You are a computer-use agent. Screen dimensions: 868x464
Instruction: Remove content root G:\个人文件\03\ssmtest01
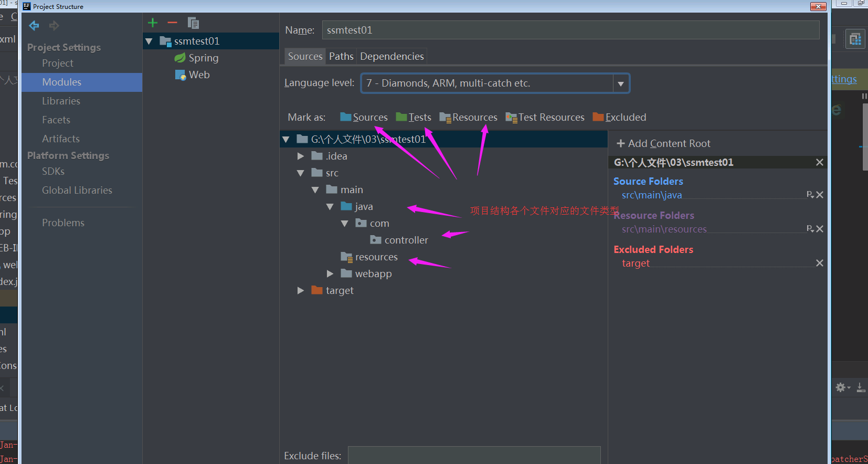pyautogui.click(x=820, y=162)
